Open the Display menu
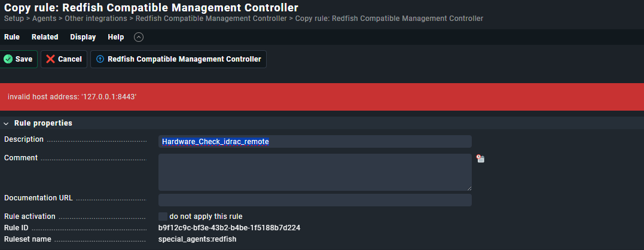Image resolution: width=644 pixels, height=250 pixels. click(83, 37)
